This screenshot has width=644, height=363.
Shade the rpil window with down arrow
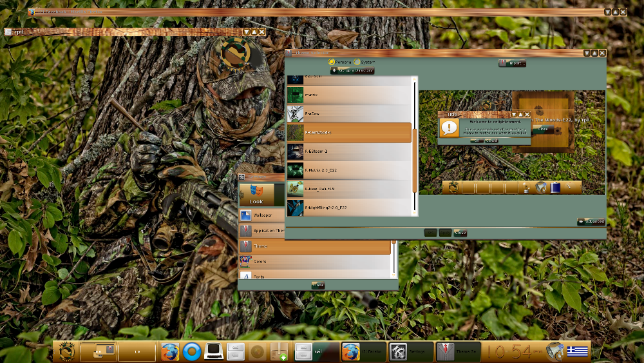click(247, 32)
